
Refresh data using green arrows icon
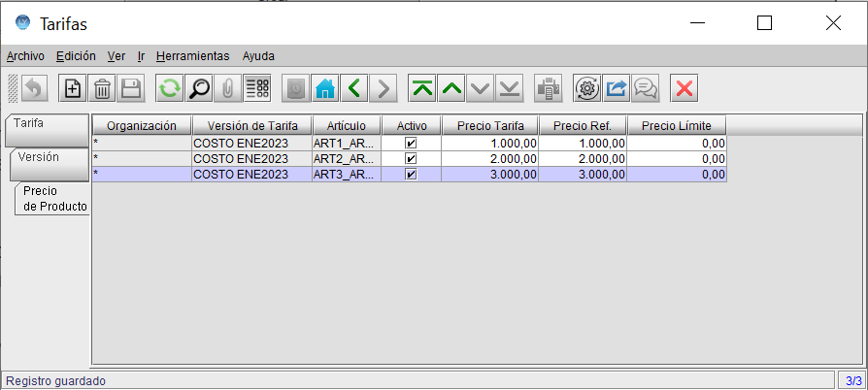170,88
